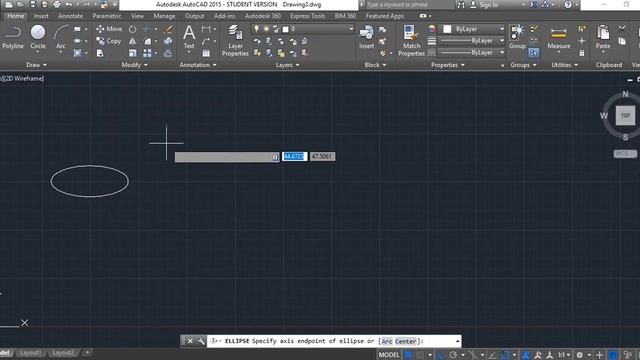
Task: Click the layer 0 color square
Action: (286, 29)
